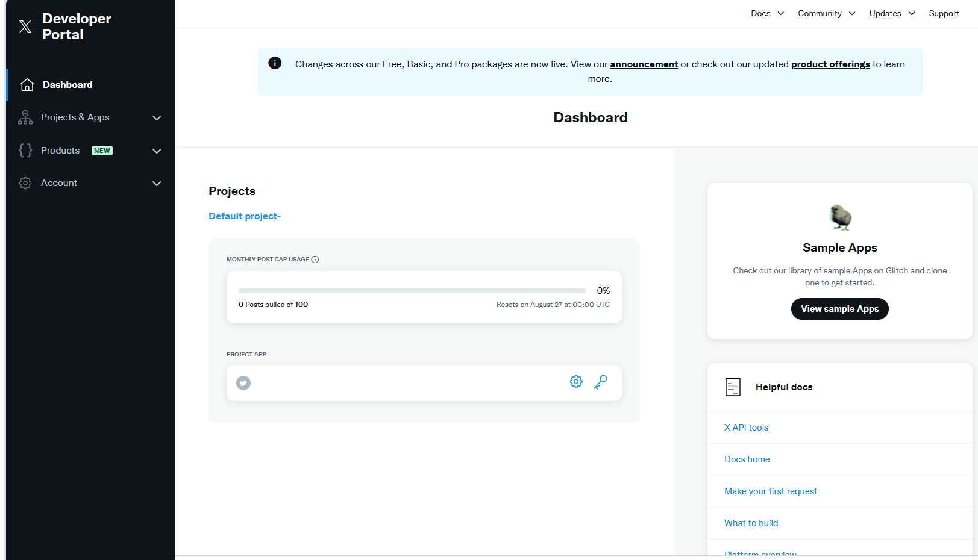The image size is (978, 560).
Task: Click the Resets on August 27 text
Action: click(553, 305)
